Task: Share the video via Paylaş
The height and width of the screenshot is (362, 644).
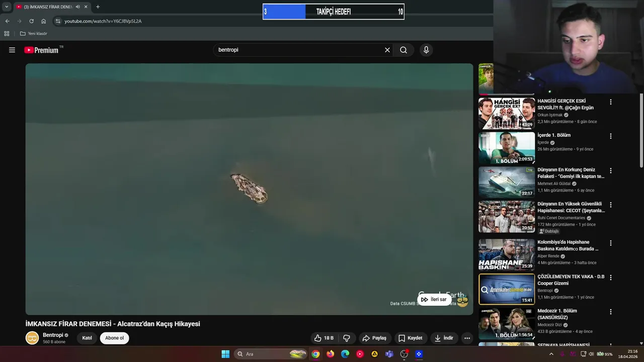Action: pyautogui.click(x=374, y=338)
